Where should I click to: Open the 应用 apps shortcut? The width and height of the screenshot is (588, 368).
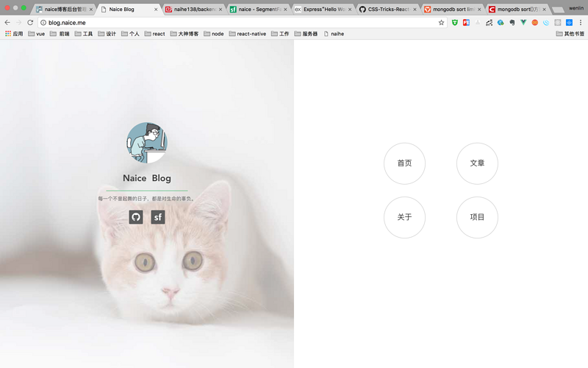point(14,34)
